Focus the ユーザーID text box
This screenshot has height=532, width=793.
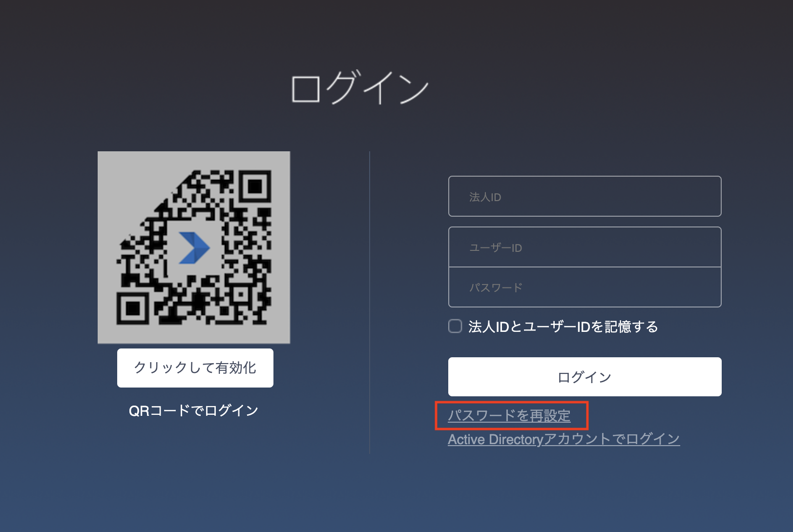pos(584,247)
